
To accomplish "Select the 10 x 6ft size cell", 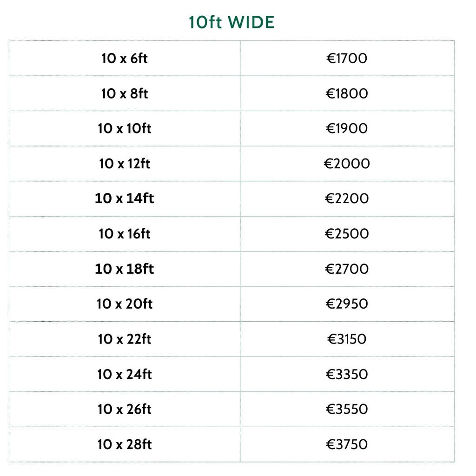I will (125, 59).
